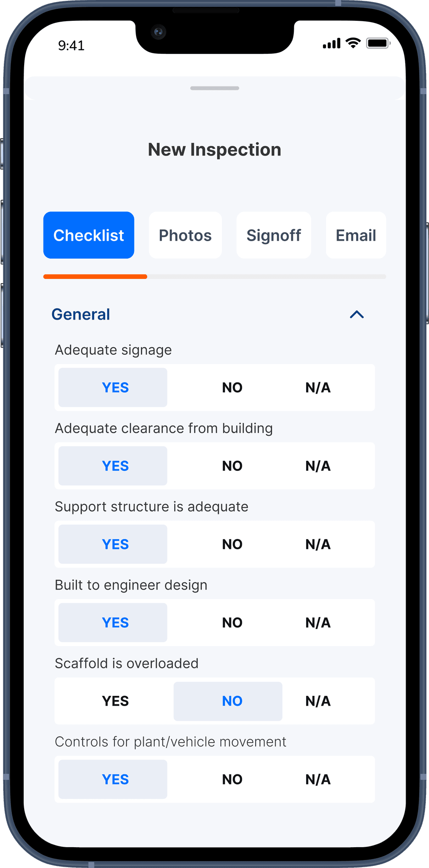Switch to the Email tab
The width and height of the screenshot is (429, 868).
pyautogui.click(x=355, y=235)
